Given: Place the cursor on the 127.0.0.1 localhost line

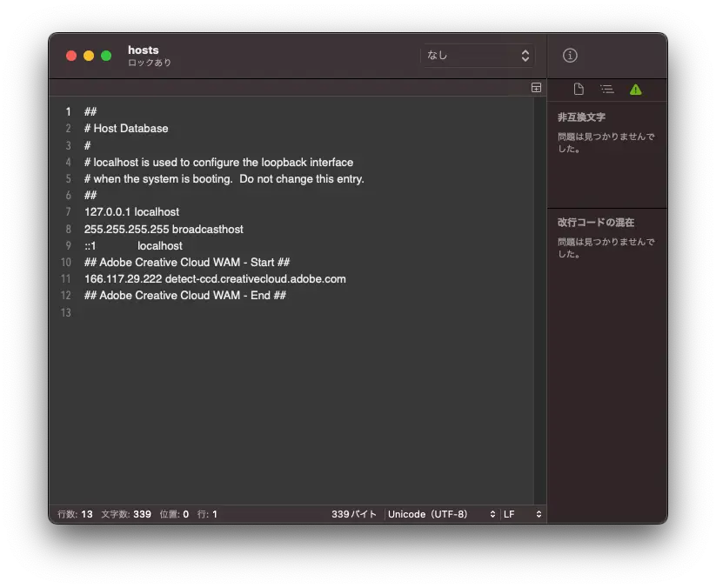Looking at the screenshot, I should click(132, 212).
